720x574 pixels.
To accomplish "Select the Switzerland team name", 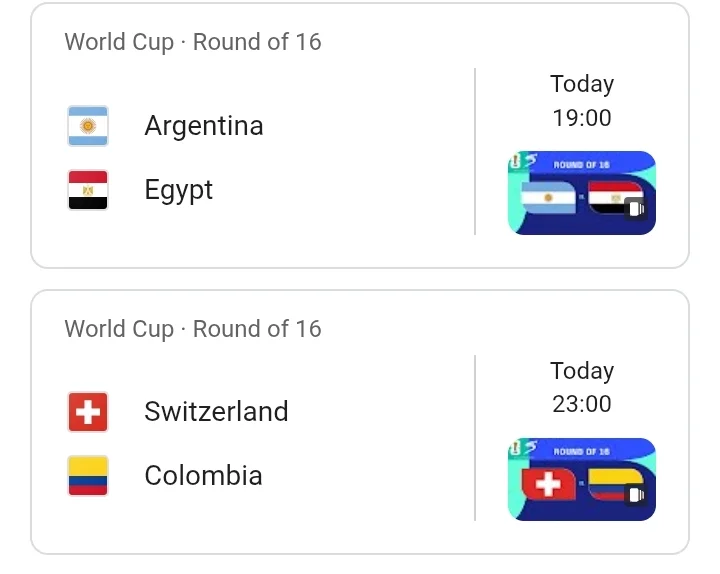I will 216,411.
